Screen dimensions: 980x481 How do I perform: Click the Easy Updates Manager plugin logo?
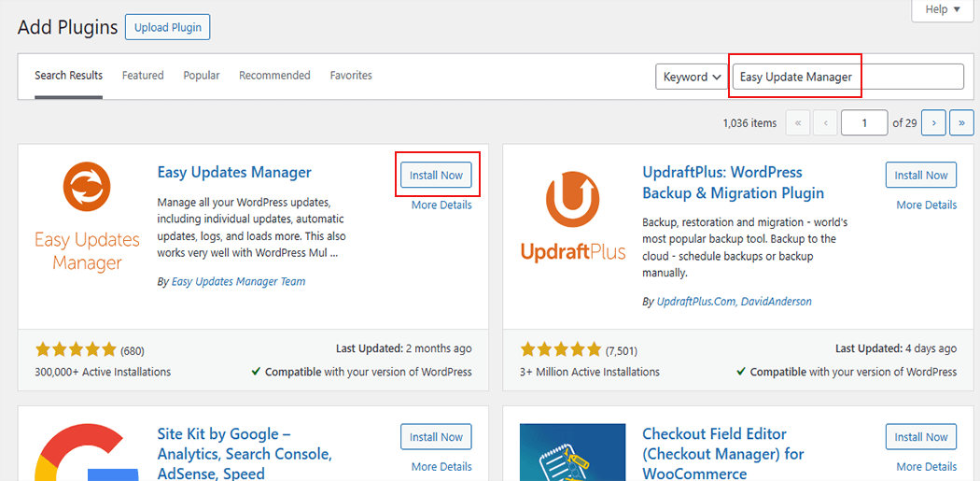(87, 217)
